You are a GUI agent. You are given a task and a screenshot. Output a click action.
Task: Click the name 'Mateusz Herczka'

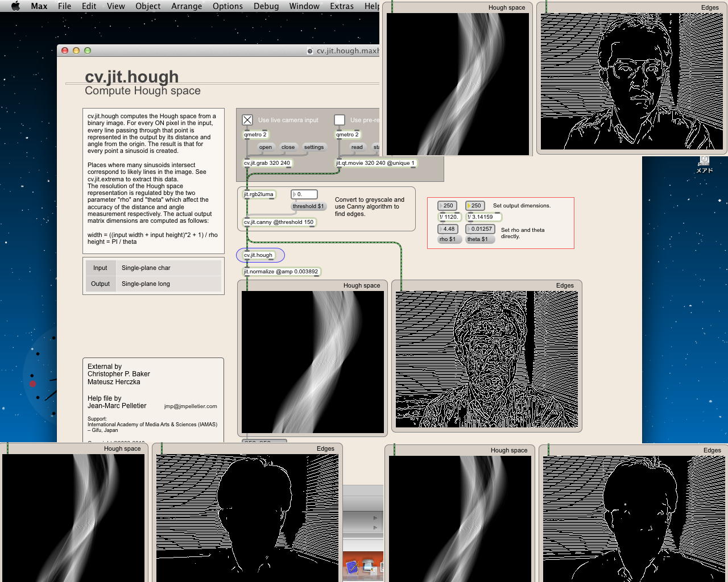tap(114, 382)
